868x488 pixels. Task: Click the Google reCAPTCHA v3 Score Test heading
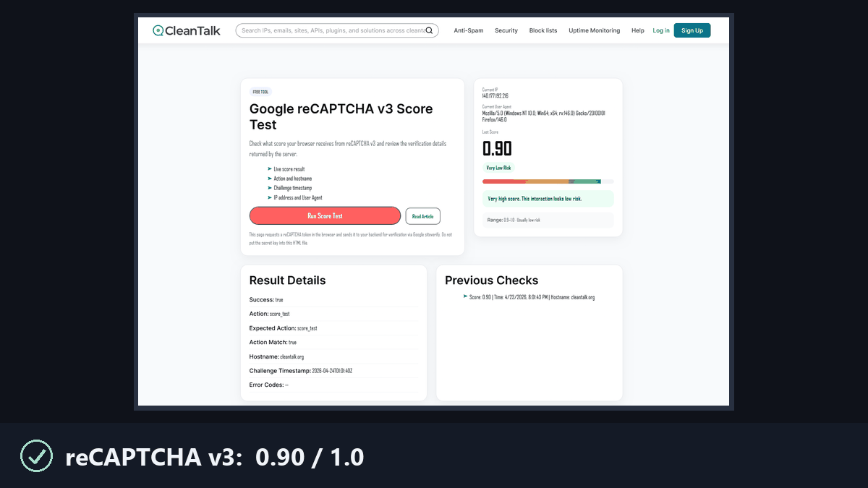[x=341, y=117]
